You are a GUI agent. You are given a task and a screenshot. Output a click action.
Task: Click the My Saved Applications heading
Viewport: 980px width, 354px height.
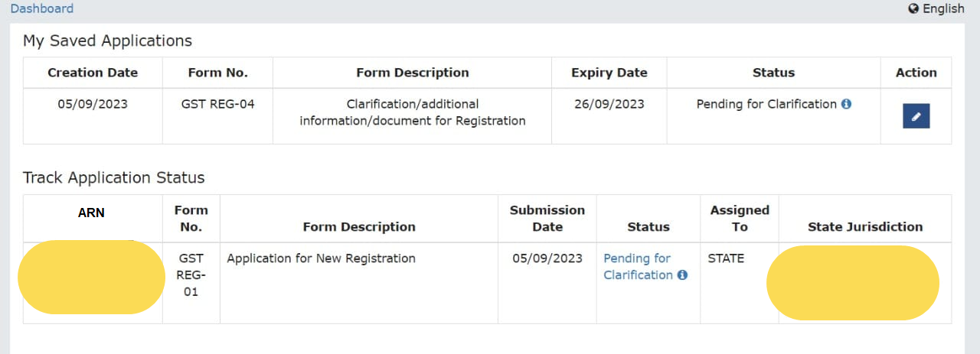(x=107, y=41)
